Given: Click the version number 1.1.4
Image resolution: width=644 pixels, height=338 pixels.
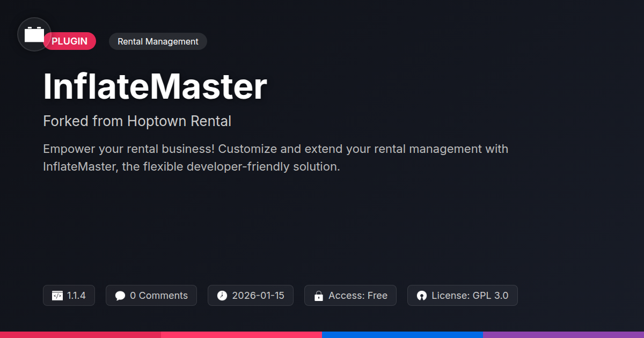Looking at the screenshot, I should 76,296.
